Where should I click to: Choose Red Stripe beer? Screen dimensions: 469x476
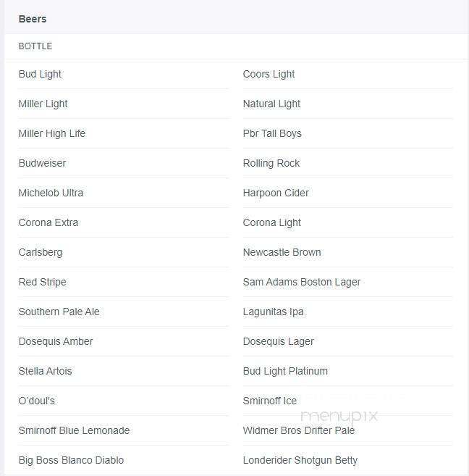tap(42, 282)
